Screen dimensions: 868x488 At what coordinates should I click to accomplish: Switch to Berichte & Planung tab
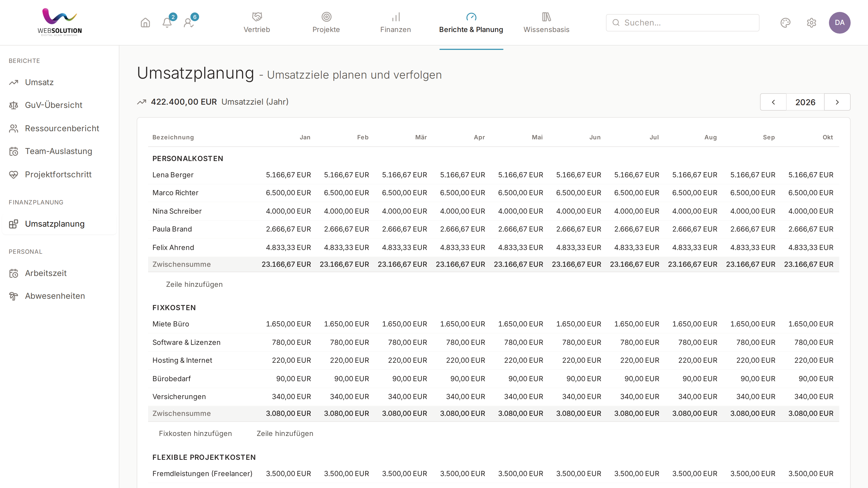coord(471,23)
